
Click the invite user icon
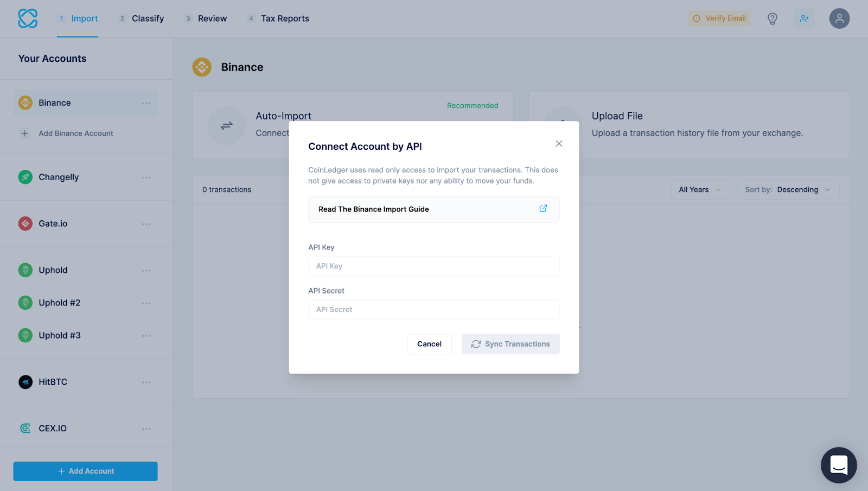tap(804, 18)
